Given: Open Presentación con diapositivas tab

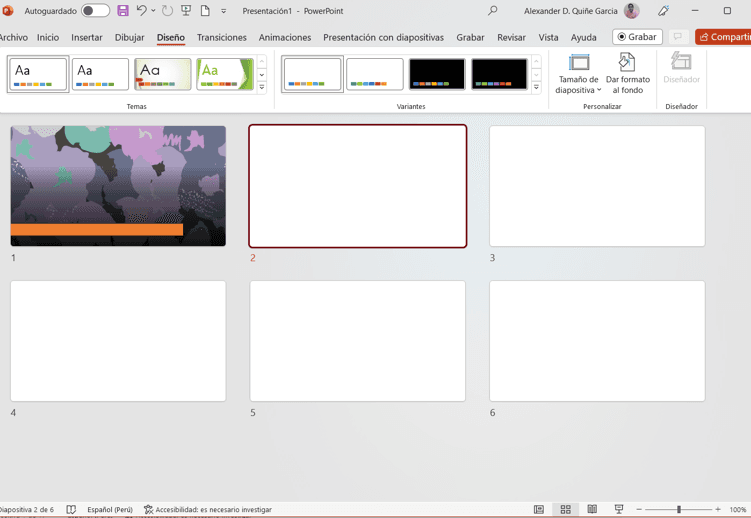Looking at the screenshot, I should pyautogui.click(x=383, y=37).
